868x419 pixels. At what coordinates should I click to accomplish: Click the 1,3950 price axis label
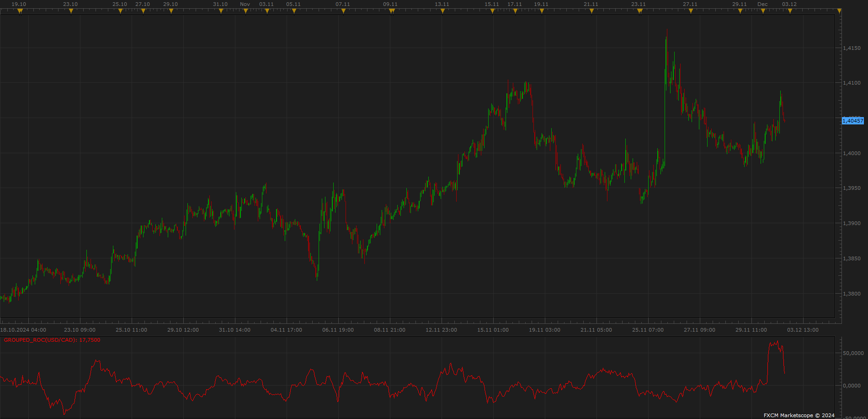pyautogui.click(x=852, y=188)
